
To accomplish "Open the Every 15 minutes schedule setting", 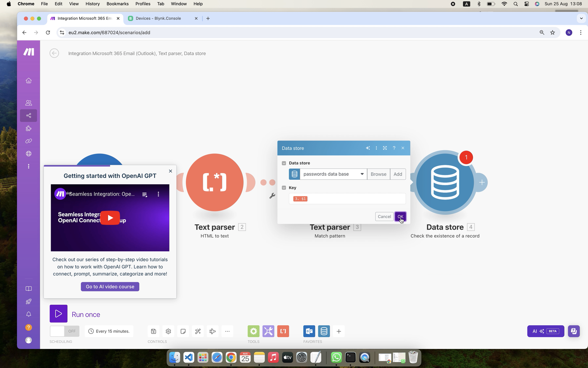I will tap(109, 331).
